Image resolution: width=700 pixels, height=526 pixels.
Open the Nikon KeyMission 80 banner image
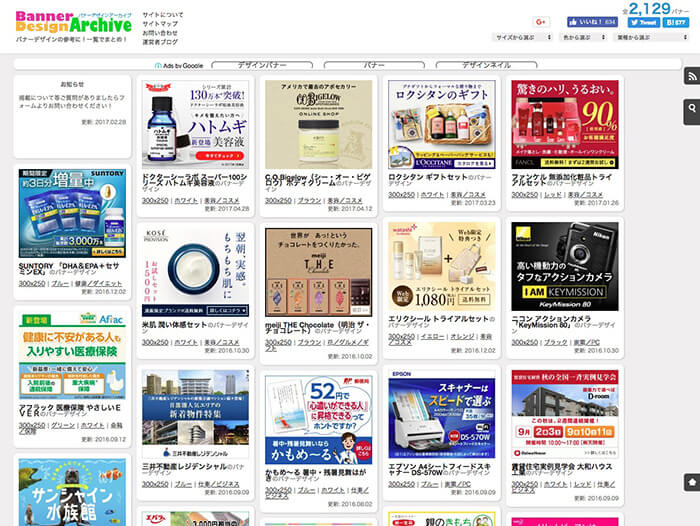pos(565,267)
